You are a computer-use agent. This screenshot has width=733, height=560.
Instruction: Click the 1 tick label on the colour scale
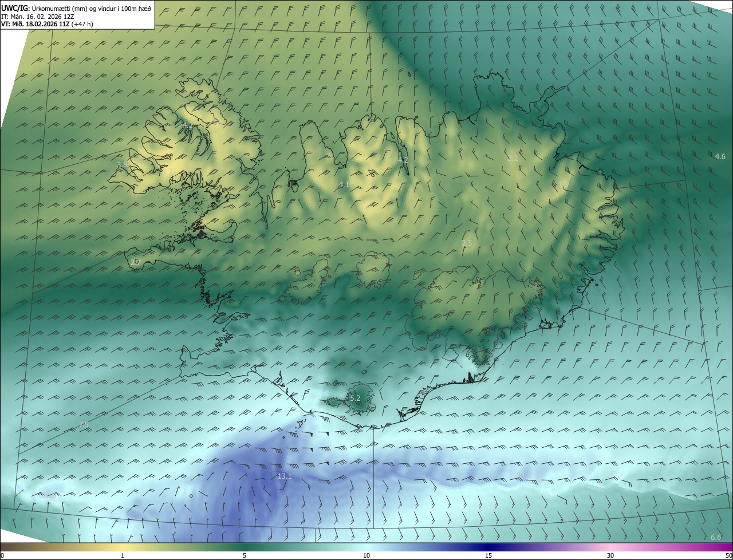123,555
